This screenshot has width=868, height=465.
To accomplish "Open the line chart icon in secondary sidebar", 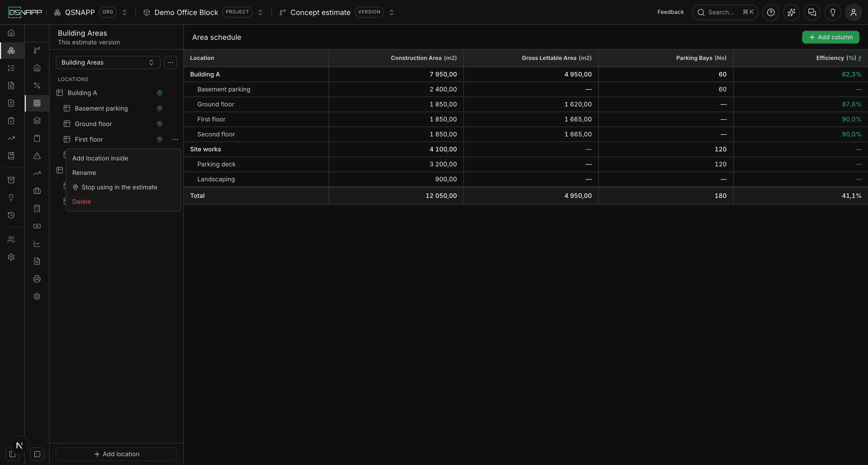I will [x=37, y=244].
